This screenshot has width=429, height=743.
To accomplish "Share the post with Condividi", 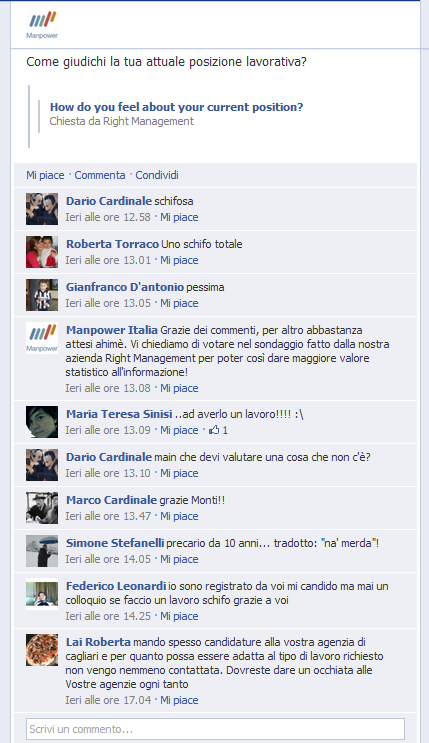I will coord(157,175).
